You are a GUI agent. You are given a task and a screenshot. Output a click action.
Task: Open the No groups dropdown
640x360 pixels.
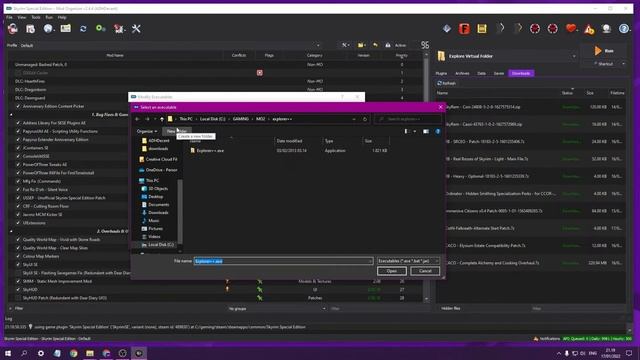point(277,309)
